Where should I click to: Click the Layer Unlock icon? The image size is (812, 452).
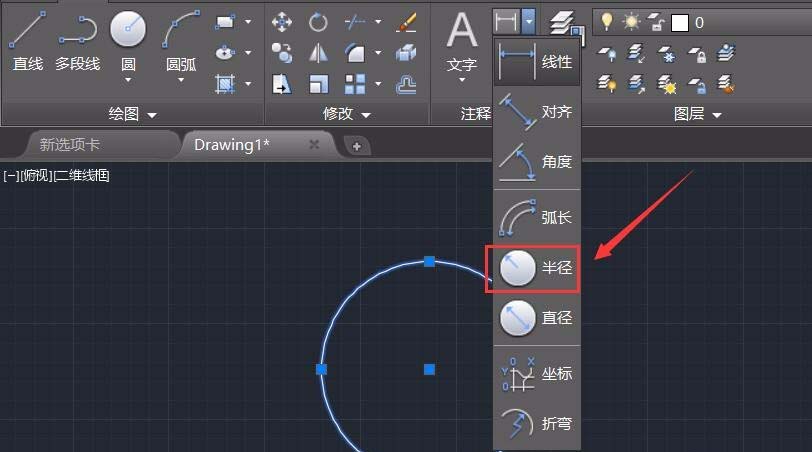point(697,84)
